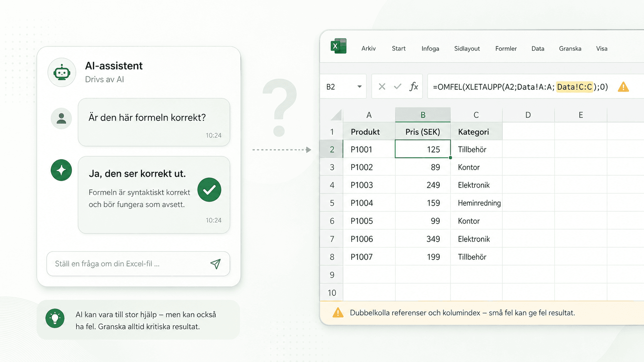Select cell containing P1004
644x362 pixels.
(369, 203)
